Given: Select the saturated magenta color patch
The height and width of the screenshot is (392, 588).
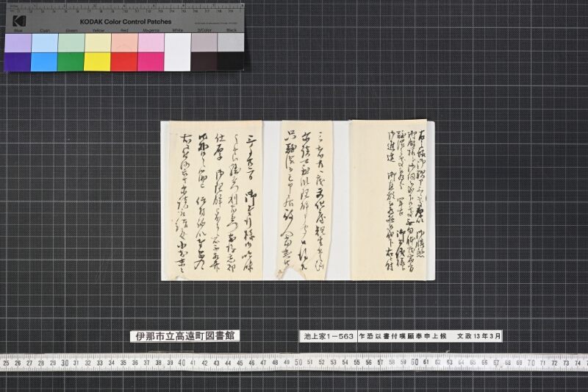Looking at the screenshot, I should click(x=151, y=62).
